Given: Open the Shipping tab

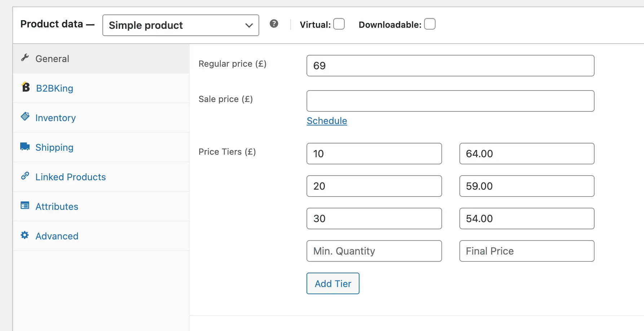Looking at the screenshot, I should click(x=54, y=147).
